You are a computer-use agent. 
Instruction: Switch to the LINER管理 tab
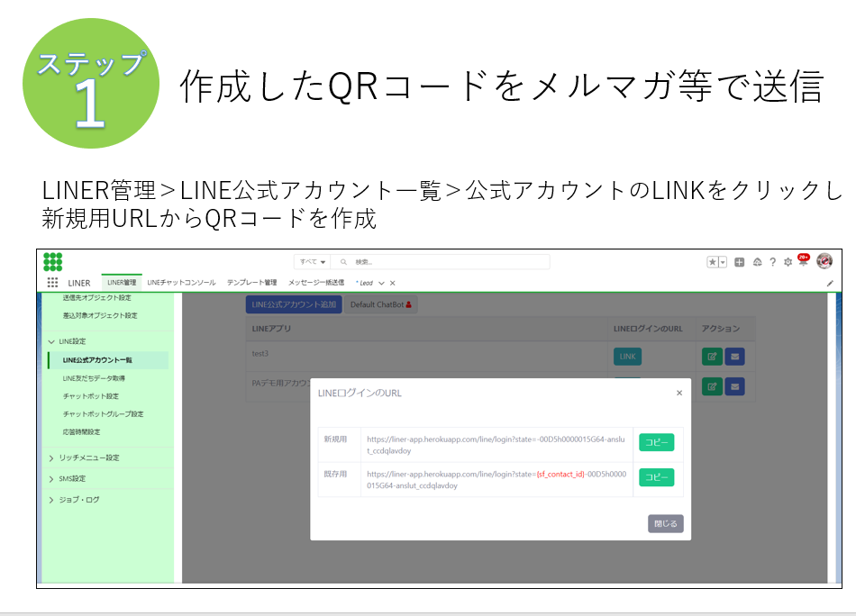[122, 283]
